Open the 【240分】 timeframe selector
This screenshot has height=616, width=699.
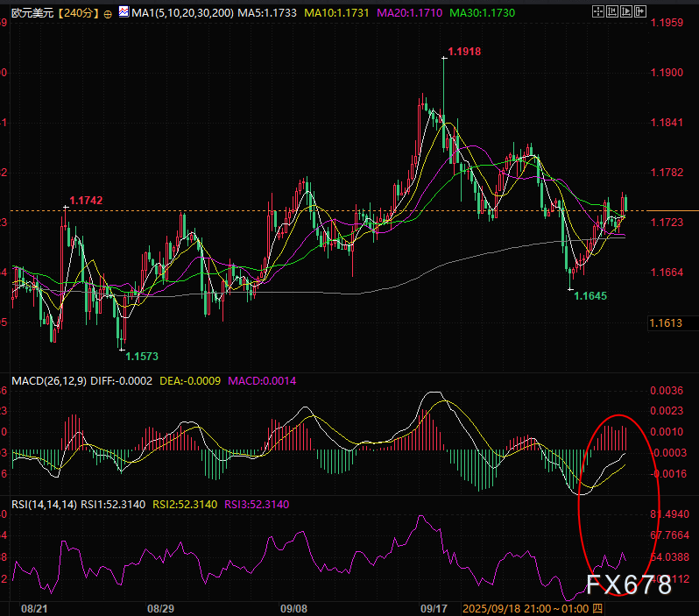pyautogui.click(x=78, y=13)
